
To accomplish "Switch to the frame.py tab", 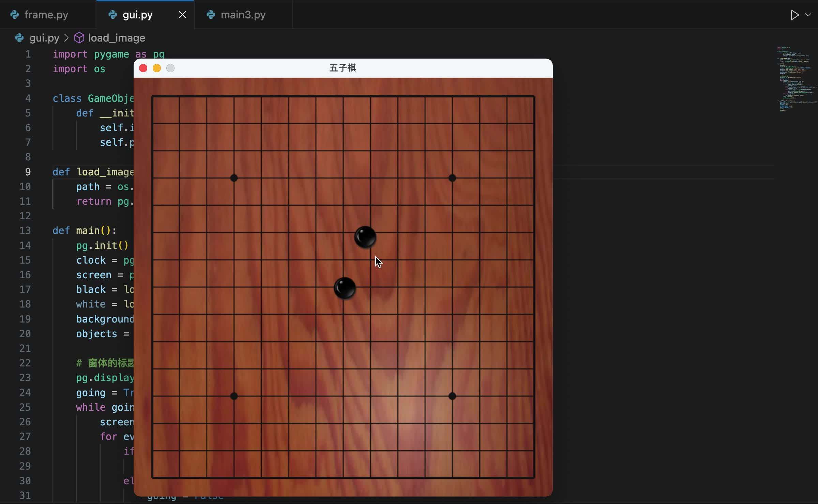I will pyautogui.click(x=46, y=15).
